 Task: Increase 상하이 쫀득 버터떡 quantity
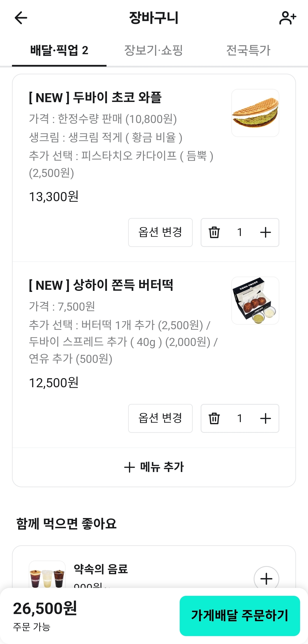pyautogui.click(x=265, y=418)
